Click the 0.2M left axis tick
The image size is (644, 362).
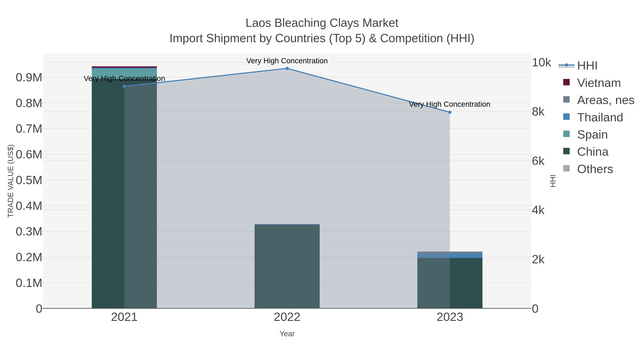[x=29, y=257]
